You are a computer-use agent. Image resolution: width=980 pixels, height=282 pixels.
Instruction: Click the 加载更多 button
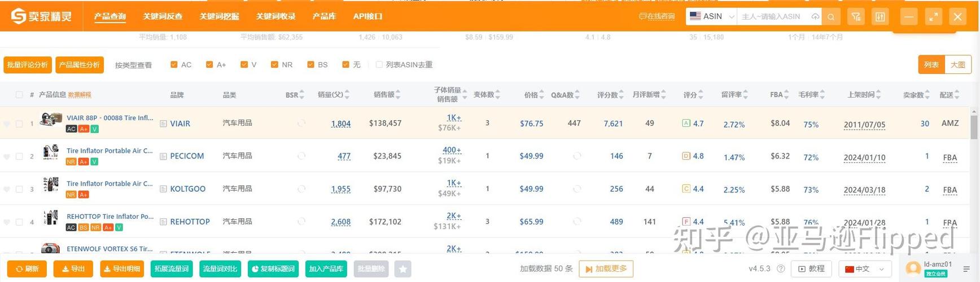[x=606, y=269]
